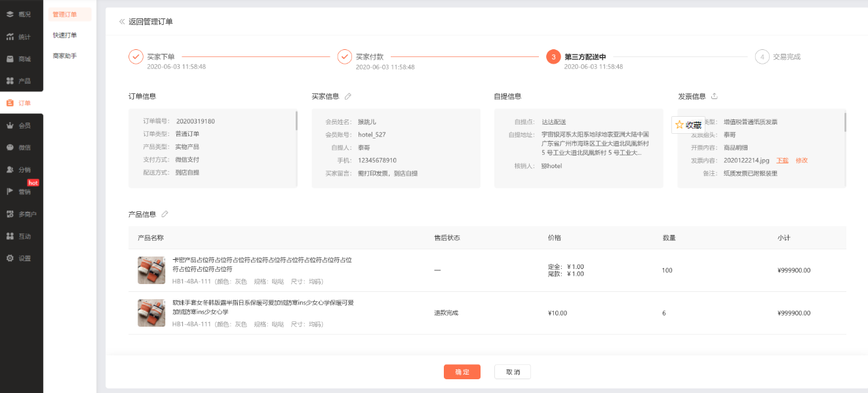Click the edit pencil beside 买家信息
The height and width of the screenshot is (393, 868).
(x=348, y=96)
